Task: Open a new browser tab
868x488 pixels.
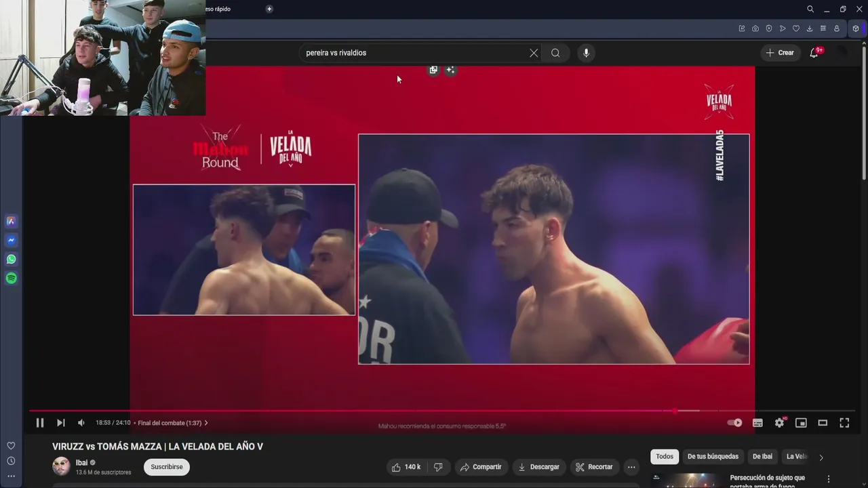Action: [269, 9]
